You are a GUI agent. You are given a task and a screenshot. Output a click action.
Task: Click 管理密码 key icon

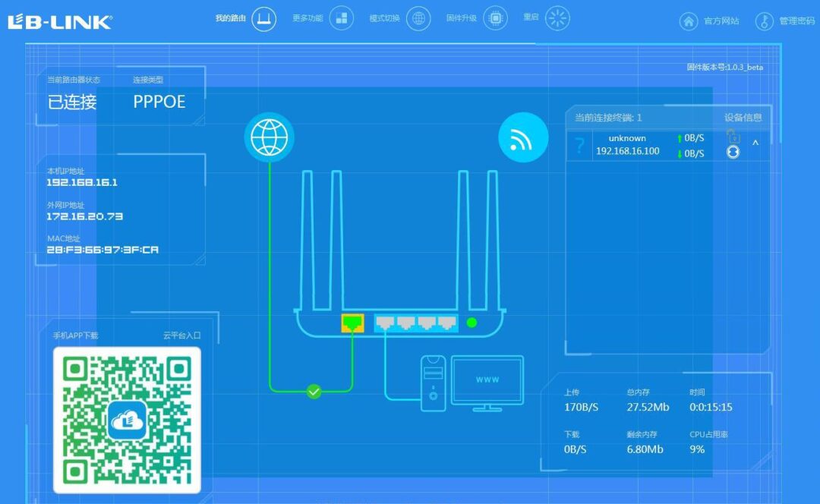[x=764, y=21]
